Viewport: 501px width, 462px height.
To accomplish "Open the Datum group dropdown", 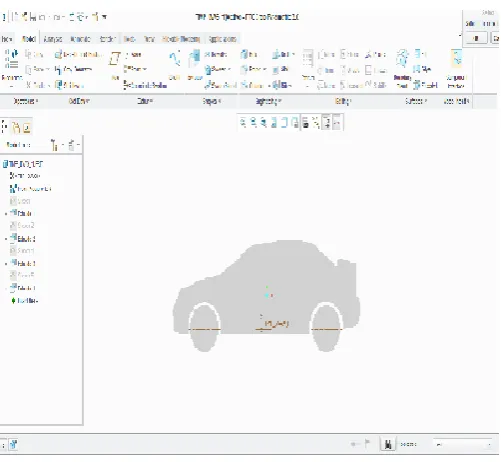I will [x=145, y=101].
